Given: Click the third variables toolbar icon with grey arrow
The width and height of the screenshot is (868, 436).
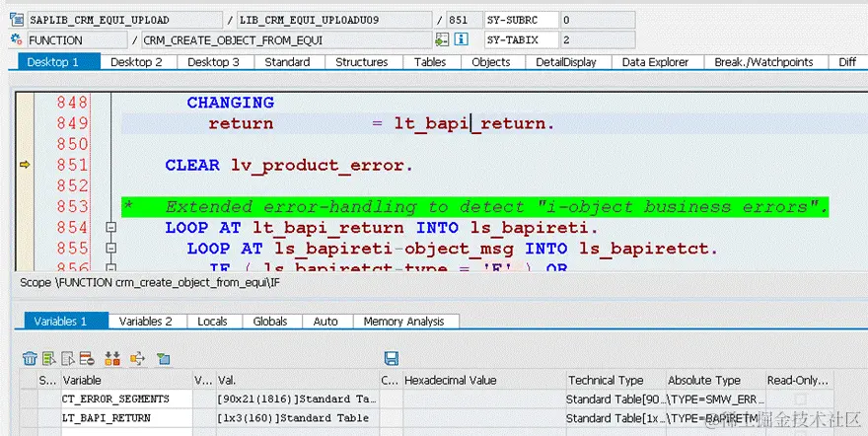Looking at the screenshot, I should pyautogui.click(x=68, y=358).
